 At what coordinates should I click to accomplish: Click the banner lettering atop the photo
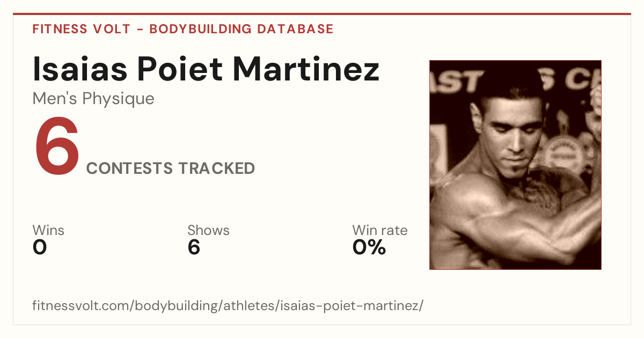pyautogui.click(x=515, y=80)
